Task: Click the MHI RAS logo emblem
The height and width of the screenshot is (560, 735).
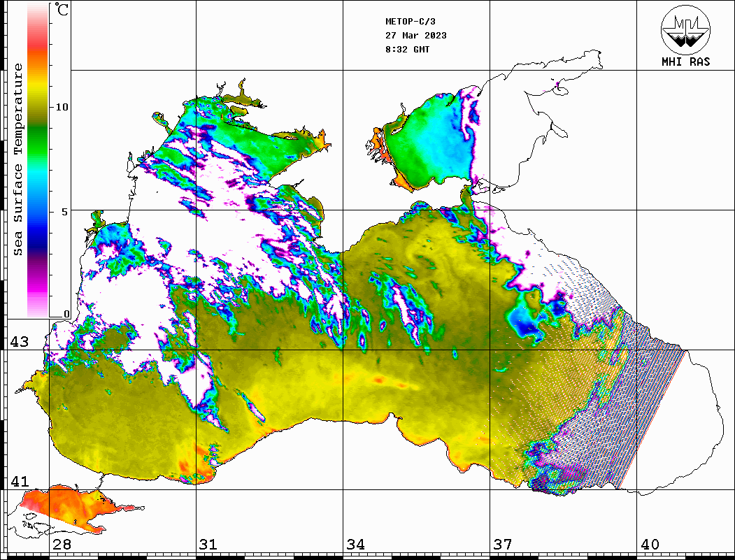Action: [x=686, y=30]
